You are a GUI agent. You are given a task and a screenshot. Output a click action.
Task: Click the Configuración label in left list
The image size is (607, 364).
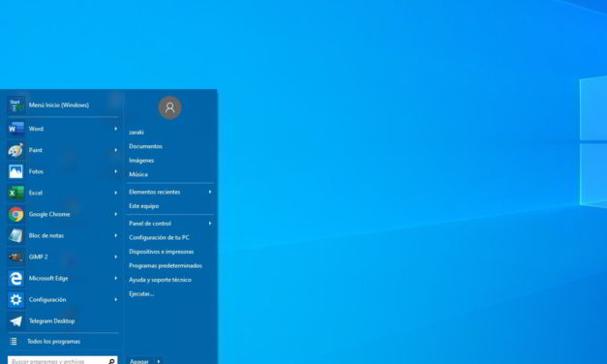point(47,300)
